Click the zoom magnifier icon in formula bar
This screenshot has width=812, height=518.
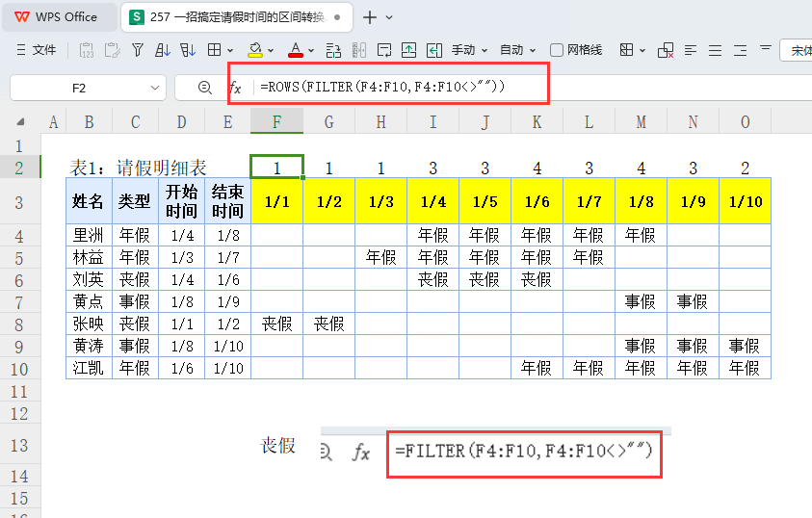(x=205, y=88)
